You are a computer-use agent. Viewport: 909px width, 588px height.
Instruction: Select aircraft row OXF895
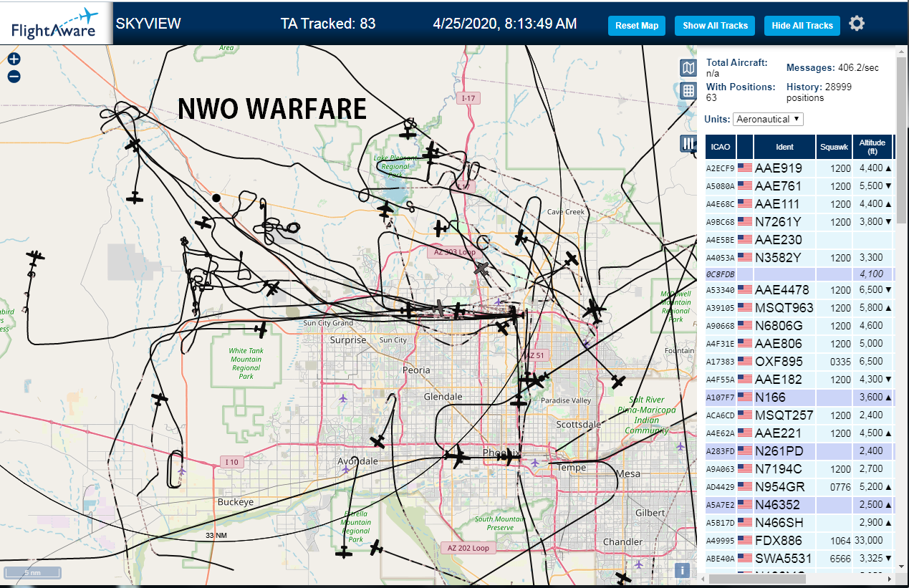[799, 362]
